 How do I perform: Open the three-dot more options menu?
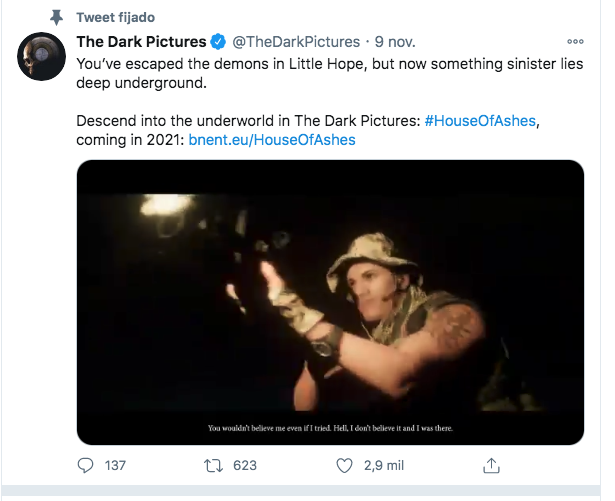pyautogui.click(x=574, y=42)
